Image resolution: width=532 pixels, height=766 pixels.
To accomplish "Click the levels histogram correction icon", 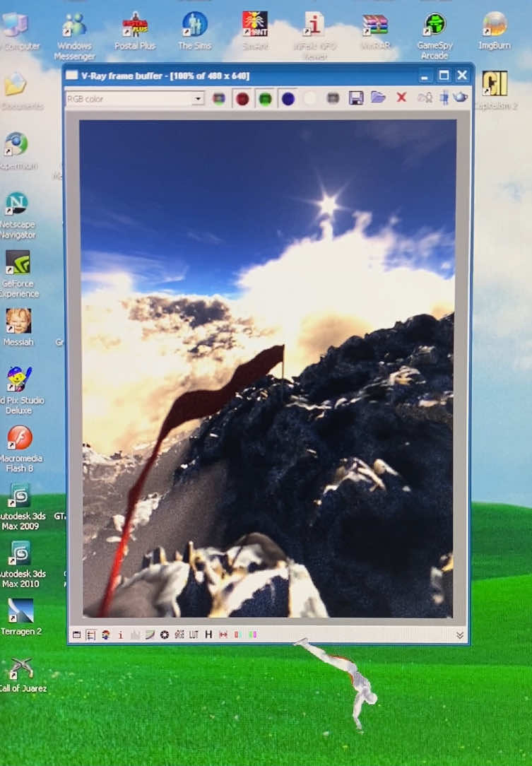I will pos(136,635).
